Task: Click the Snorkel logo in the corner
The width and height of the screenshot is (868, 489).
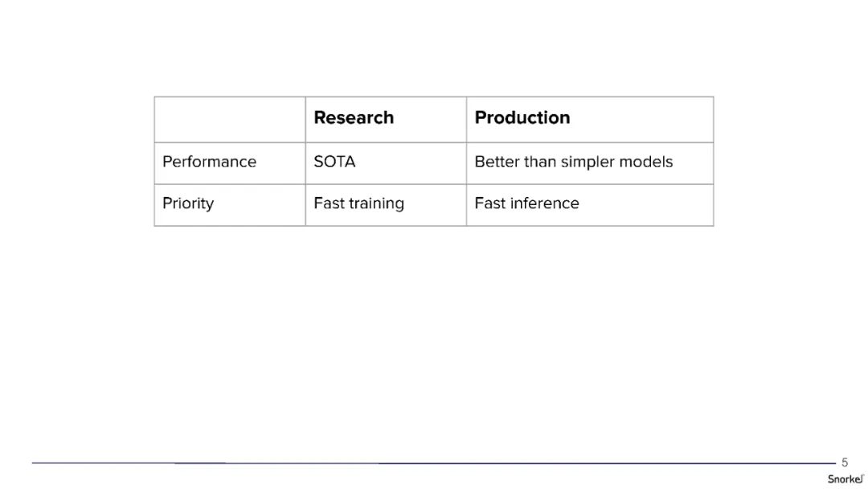Action: click(845, 479)
